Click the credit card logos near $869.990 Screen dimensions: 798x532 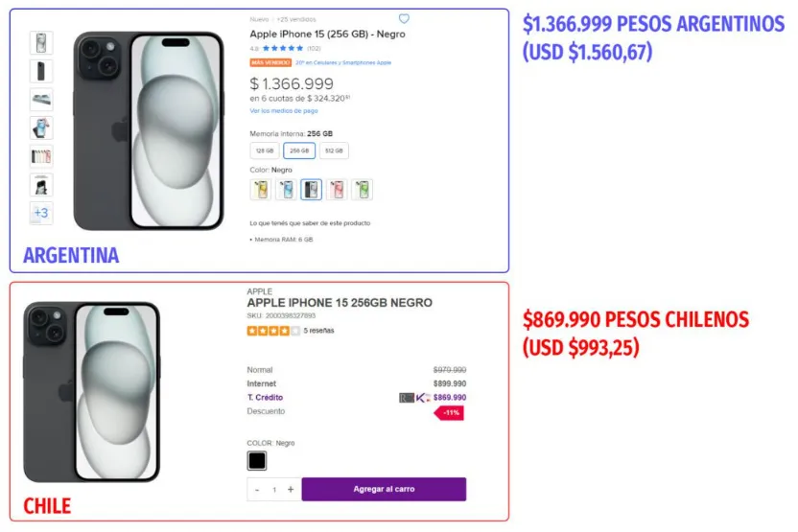click(x=415, y=397)
